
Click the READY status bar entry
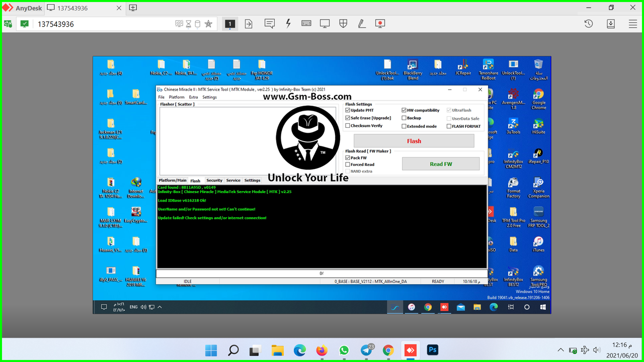(438, 282)
